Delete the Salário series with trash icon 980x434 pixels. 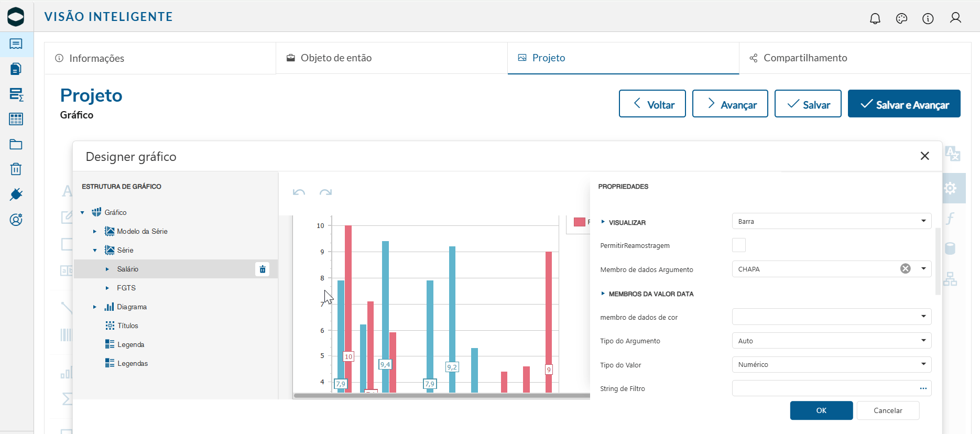263,269
